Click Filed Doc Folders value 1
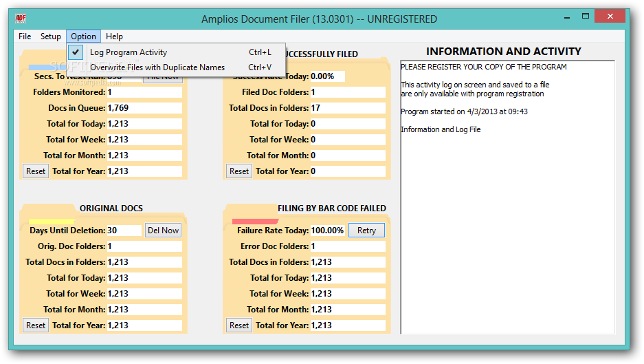Viewport: 644px width, 364px height. click(348, 92)
